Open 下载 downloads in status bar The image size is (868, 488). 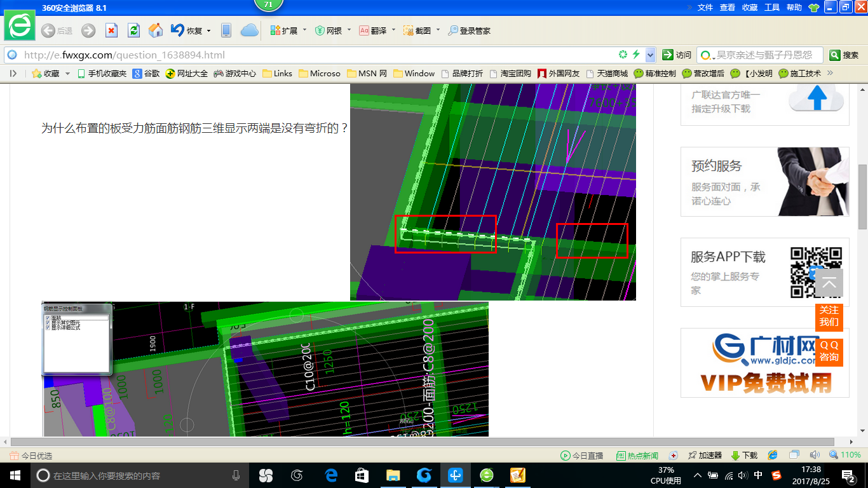point(744,456)
